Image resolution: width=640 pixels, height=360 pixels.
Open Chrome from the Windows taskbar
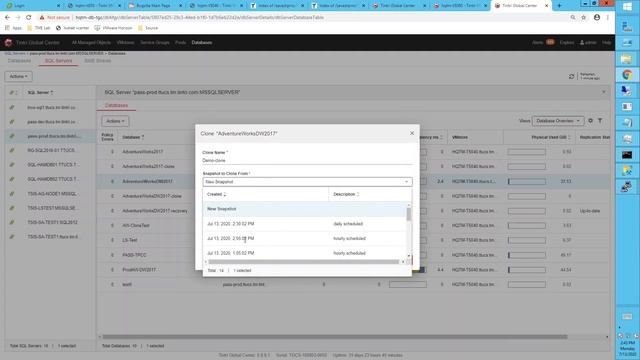tap(627, 75)
